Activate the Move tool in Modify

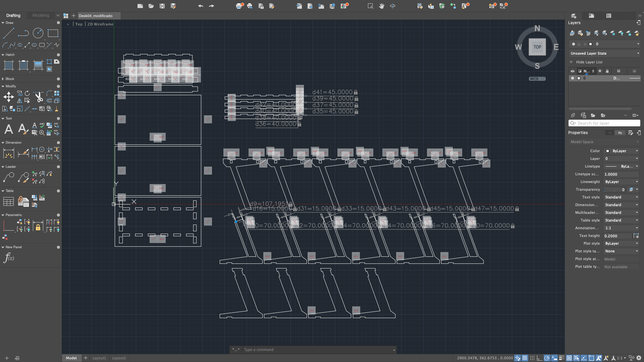[8, 97]
